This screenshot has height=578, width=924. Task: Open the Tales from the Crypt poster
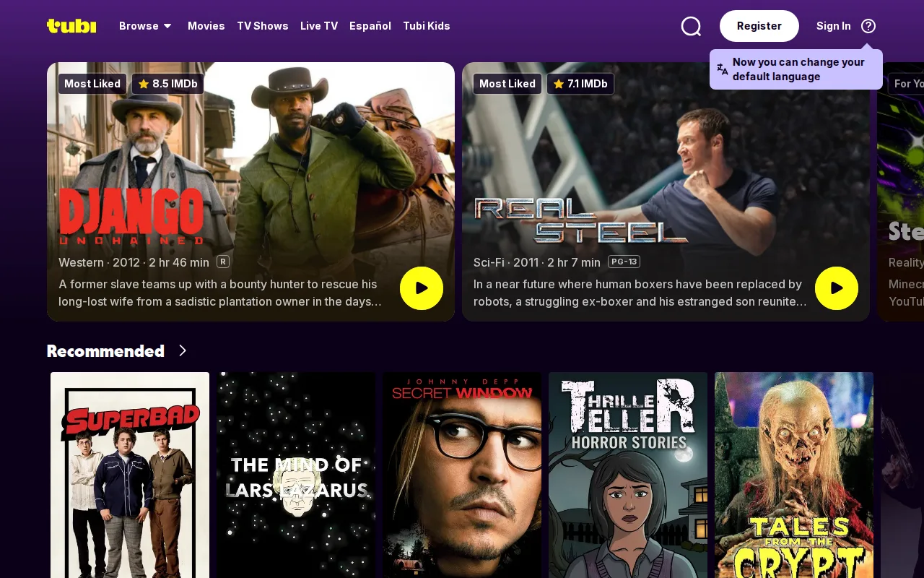(794, 475)
